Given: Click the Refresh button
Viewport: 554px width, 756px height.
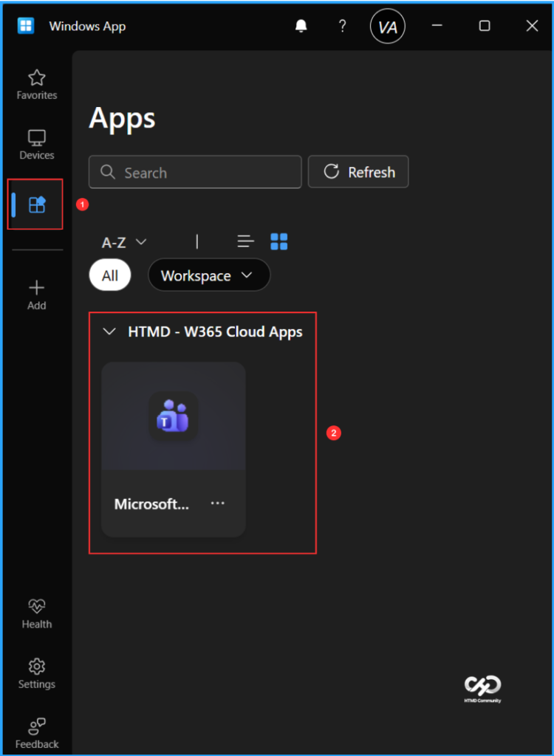Looking at the screenshot, I should coord(358,171).
